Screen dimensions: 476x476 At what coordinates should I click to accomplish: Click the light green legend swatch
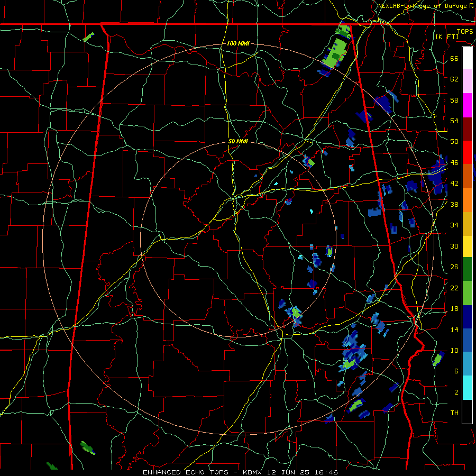pyautogui.click(x=467, y=293)
